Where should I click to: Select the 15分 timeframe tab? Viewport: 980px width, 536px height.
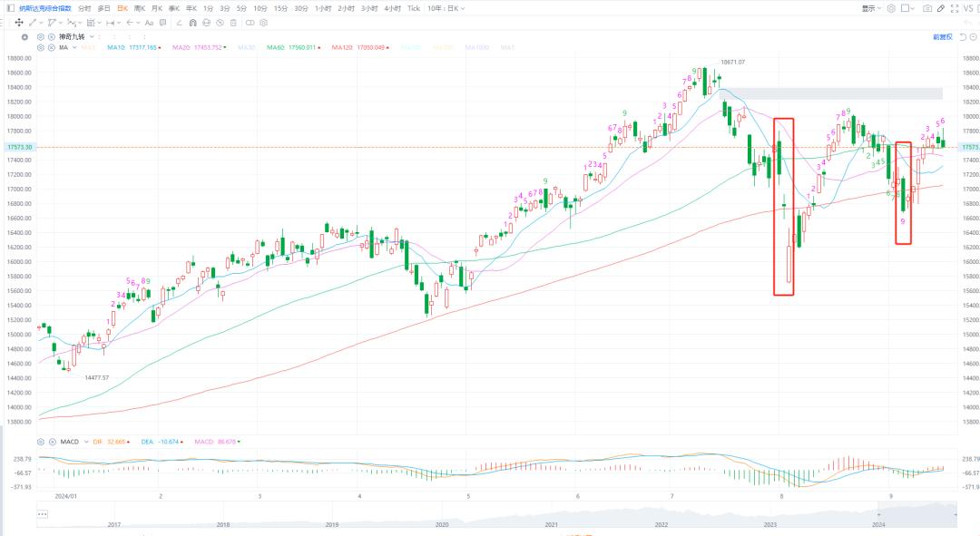pyautogui.click(x=280, y=8)
